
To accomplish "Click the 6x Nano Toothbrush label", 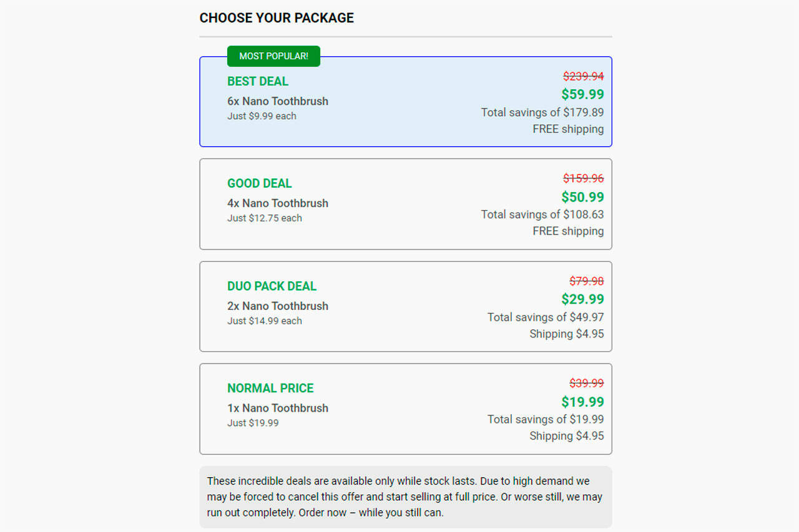I will 278,101.
